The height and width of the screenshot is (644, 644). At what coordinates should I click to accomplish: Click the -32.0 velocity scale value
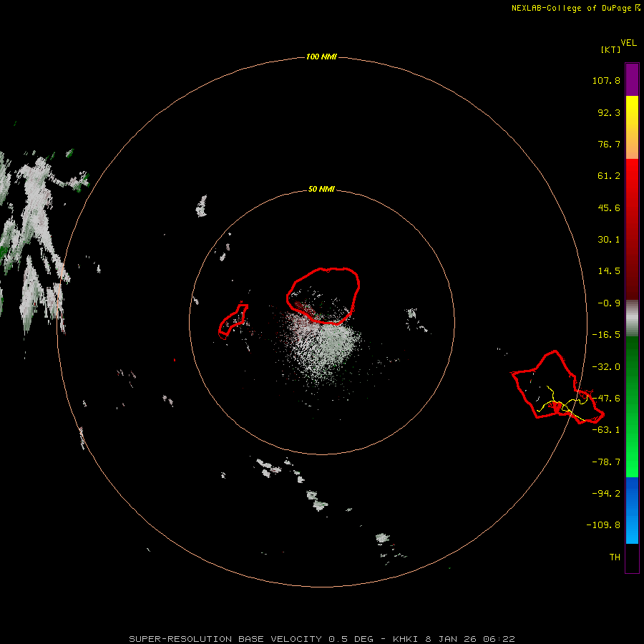[606, 367]
